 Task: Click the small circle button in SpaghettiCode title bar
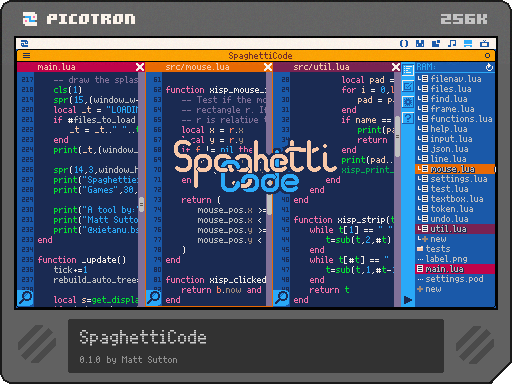(487, 56)
